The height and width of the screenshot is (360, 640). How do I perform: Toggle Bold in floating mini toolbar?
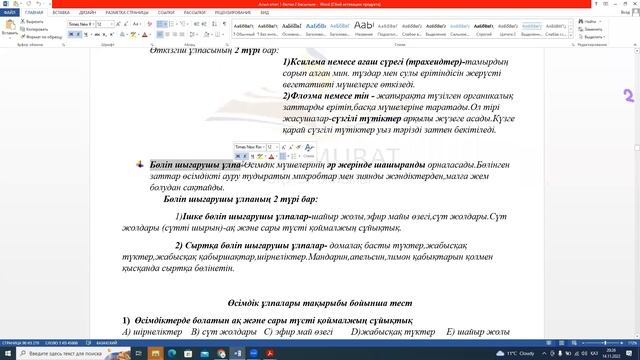pos(238,156)
